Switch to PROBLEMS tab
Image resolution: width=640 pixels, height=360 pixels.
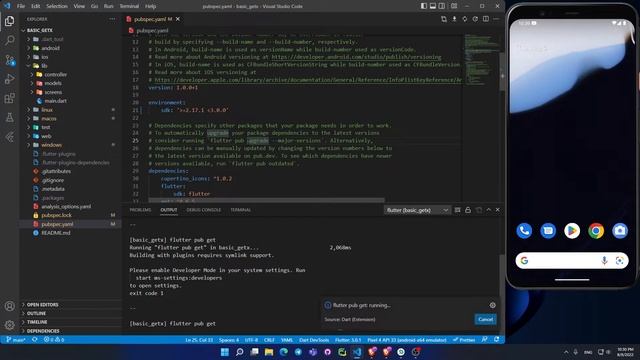click(140, 210)
